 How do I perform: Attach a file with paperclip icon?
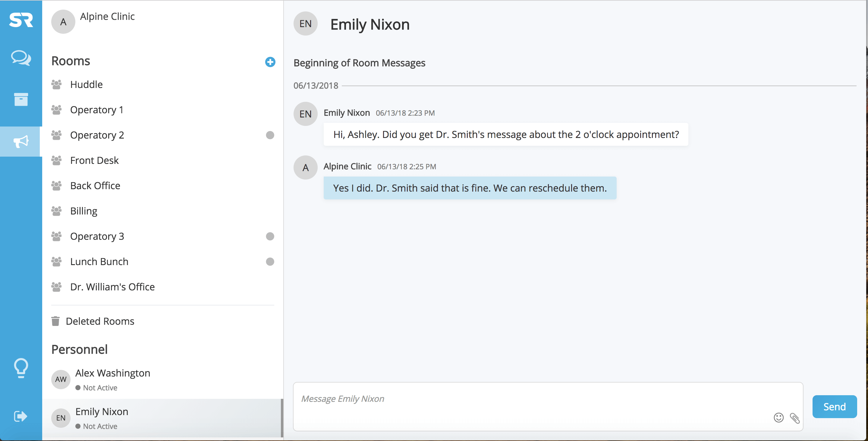794,418
